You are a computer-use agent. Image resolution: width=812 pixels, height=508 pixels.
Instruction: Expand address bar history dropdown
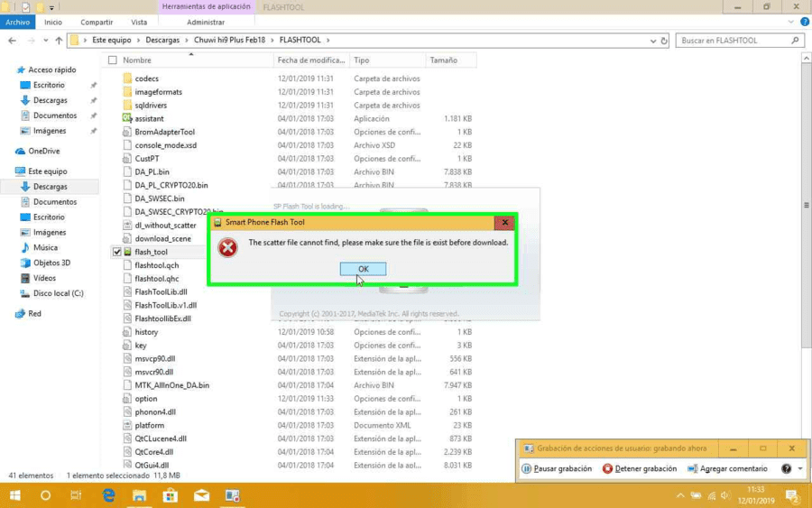[x=653, y=41]
